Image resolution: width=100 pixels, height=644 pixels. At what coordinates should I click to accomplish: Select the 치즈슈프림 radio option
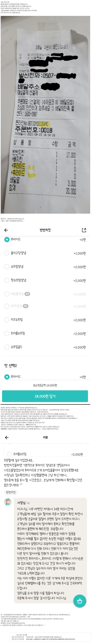45,320
